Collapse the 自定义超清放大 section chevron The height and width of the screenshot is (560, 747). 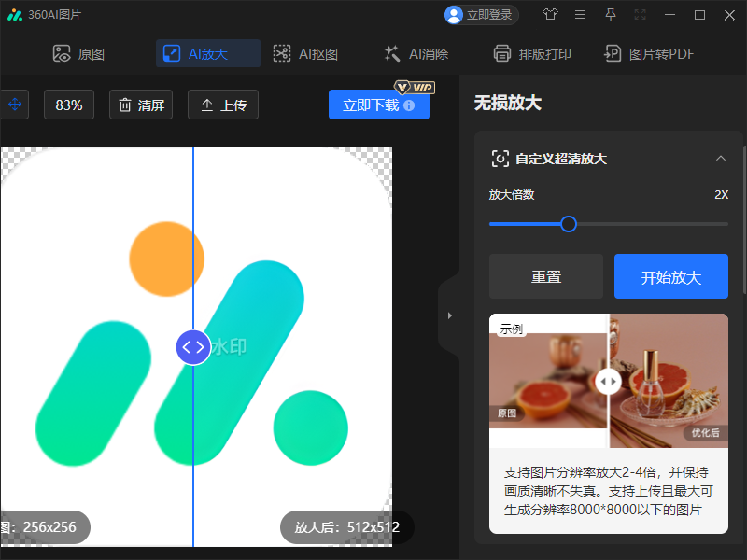pos(721,159)
